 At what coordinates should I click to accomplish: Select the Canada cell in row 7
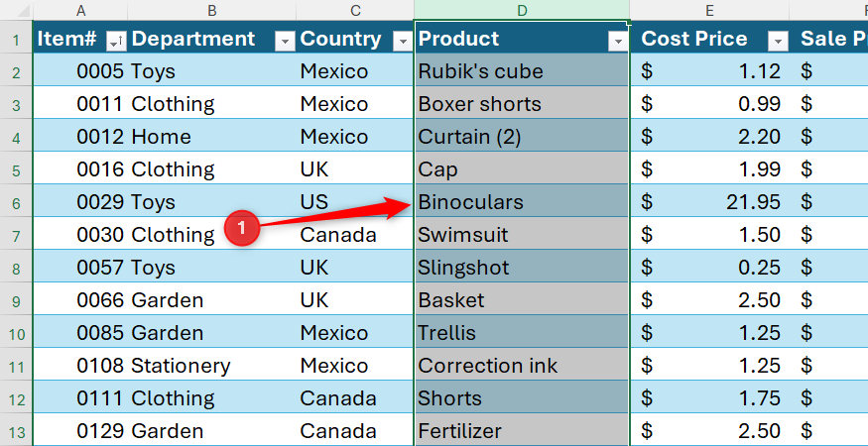click(x=355, y=235)
